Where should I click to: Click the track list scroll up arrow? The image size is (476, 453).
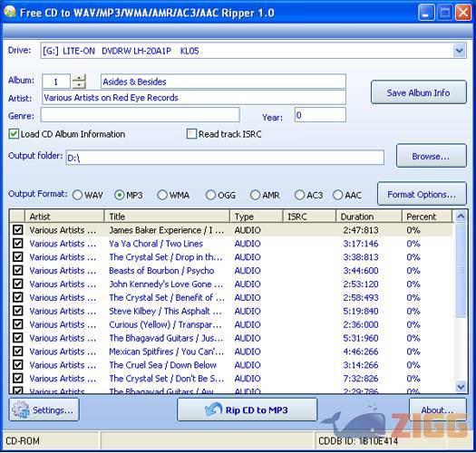(461, 217)
